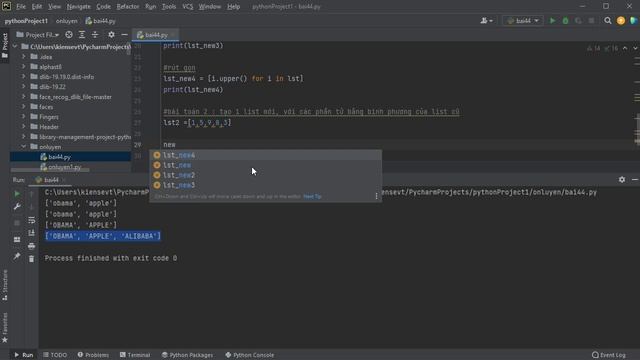Toggle the Structure side tool window

5,285
